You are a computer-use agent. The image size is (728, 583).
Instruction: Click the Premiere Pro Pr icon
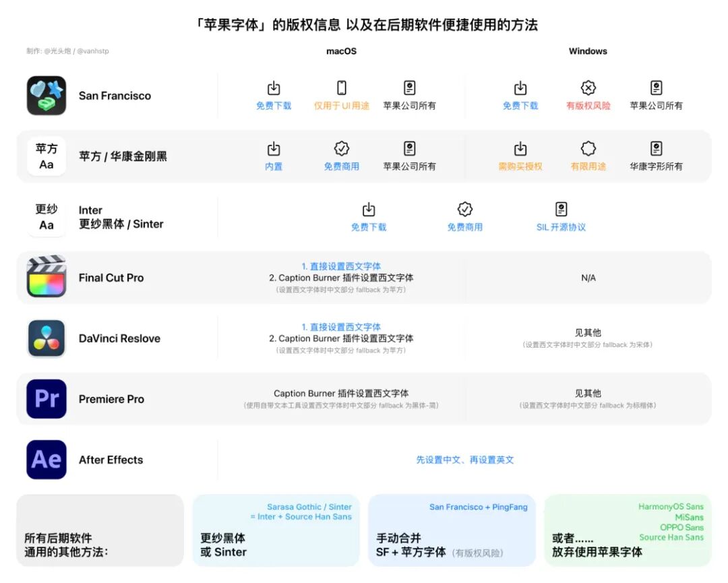tap(47, 399)
